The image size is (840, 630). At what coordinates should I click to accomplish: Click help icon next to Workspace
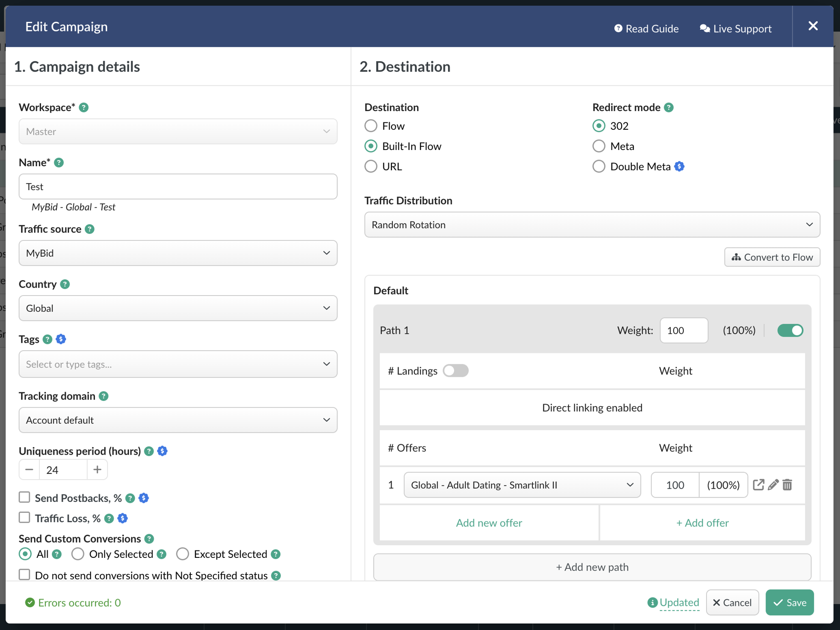84,108
